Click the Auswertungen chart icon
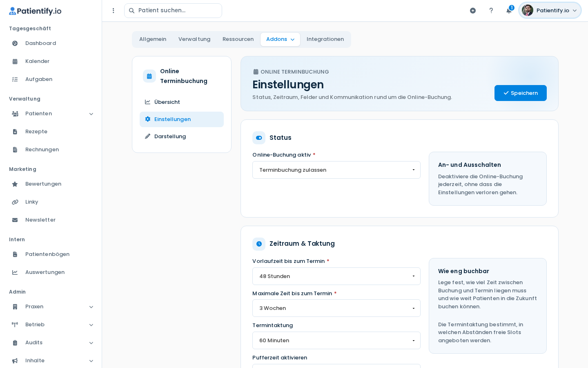The image size is (588, 368). click(x=15, y=272)
